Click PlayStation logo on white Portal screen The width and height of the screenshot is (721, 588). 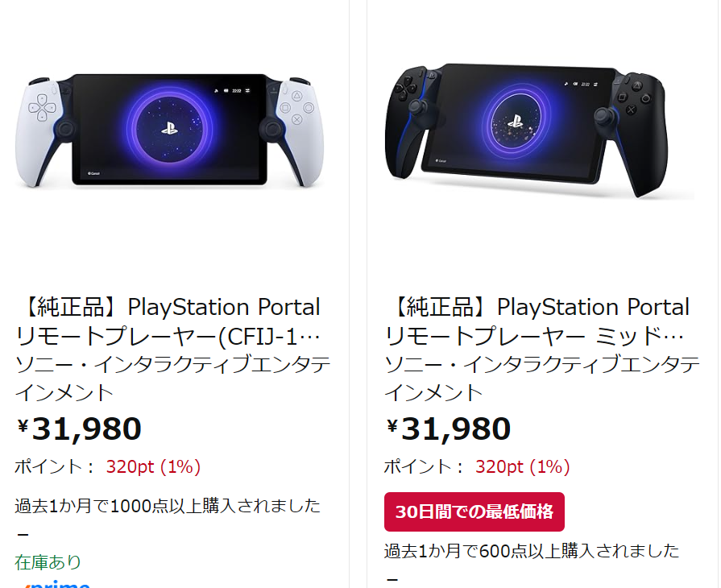(x=169, y=127)
